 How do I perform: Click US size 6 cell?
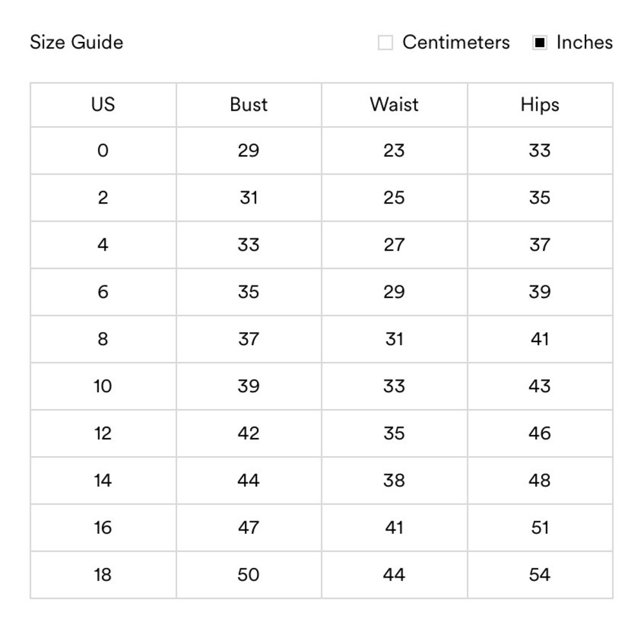[x=103, y=292]
